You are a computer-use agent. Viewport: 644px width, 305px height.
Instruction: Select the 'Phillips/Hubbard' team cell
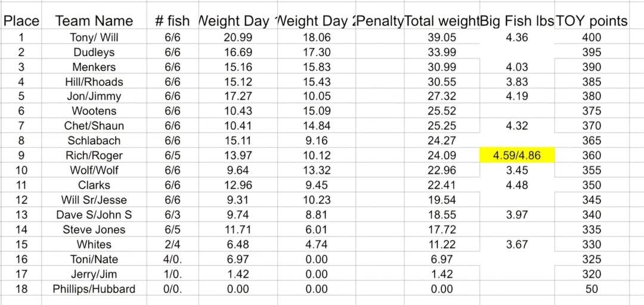tap(94, 289)
